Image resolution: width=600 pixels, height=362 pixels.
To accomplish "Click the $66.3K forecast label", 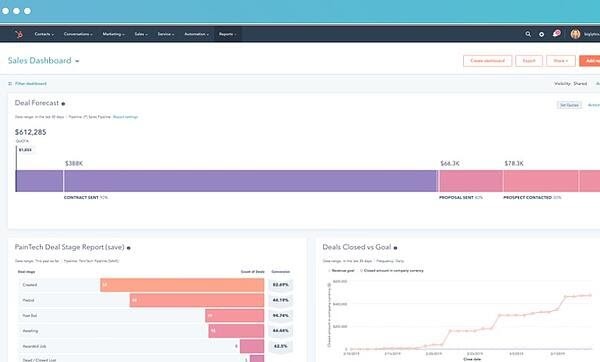I will click(450, 163).
